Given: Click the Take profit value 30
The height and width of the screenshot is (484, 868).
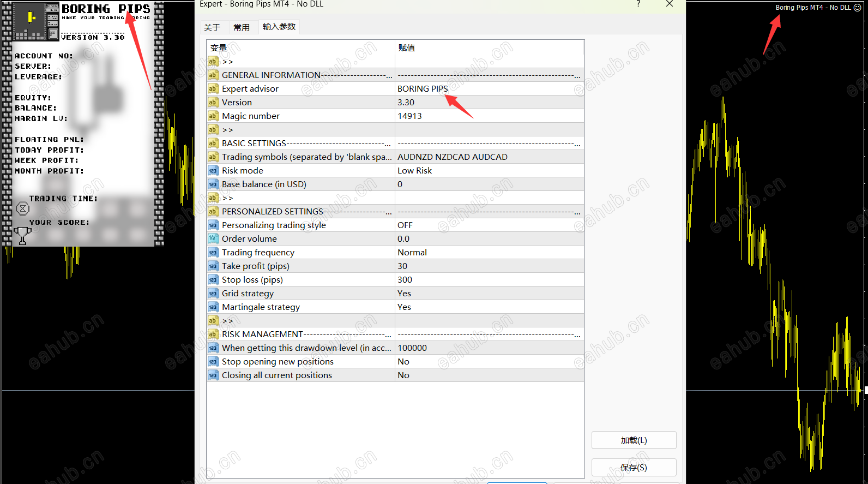Looking at the screenshot, I should (402, 266).
